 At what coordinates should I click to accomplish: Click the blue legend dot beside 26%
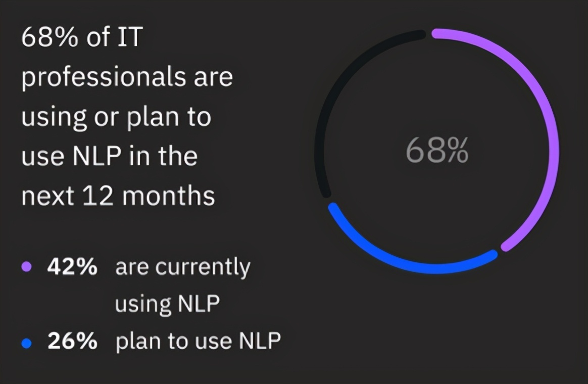27,343
